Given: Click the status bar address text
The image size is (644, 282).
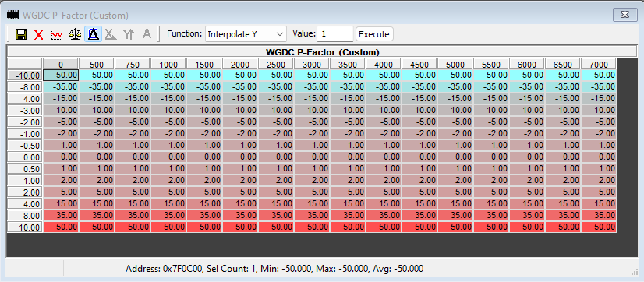Looking at the screenshot, I should coord(274,269).
